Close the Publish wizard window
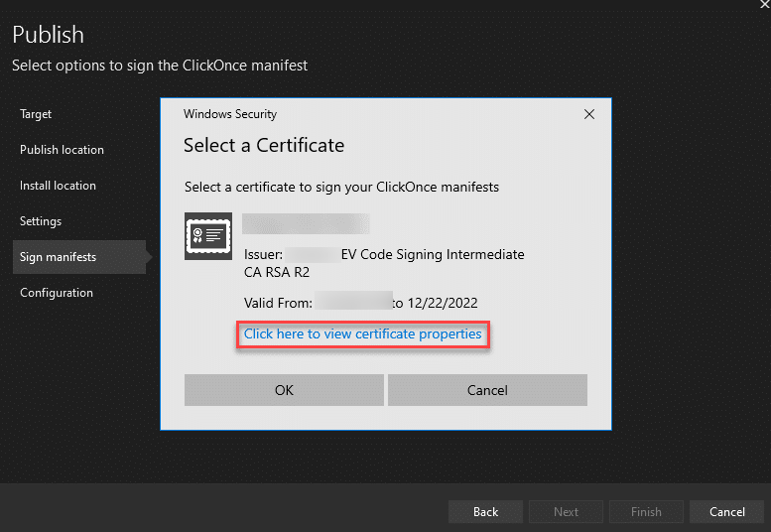 tap(765, 4)
